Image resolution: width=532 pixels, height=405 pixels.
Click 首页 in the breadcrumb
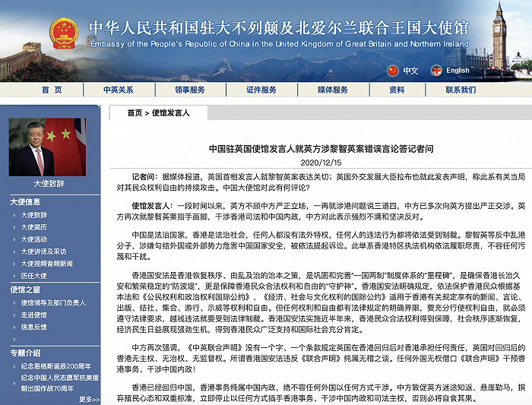pos(135,113)
